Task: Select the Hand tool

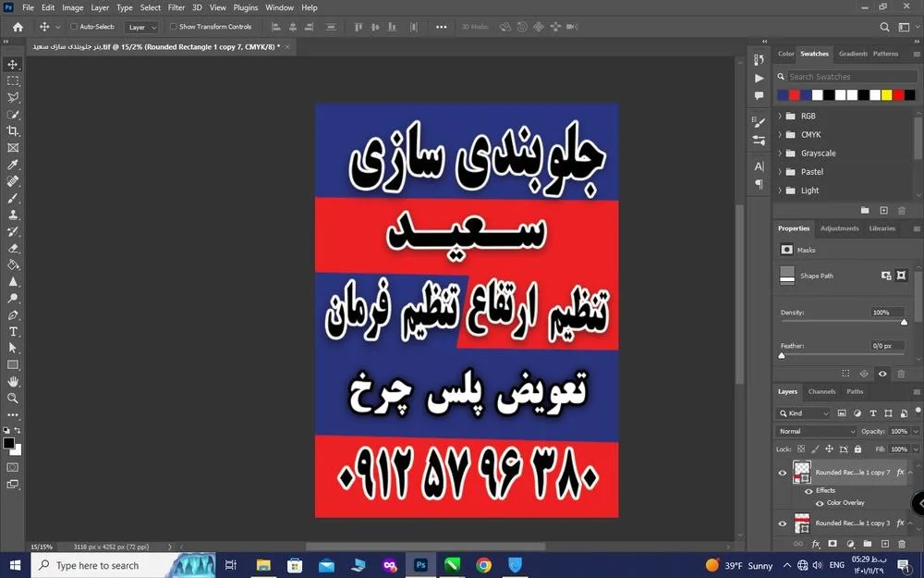Action: pyautogui.click(x=12, y=382)
